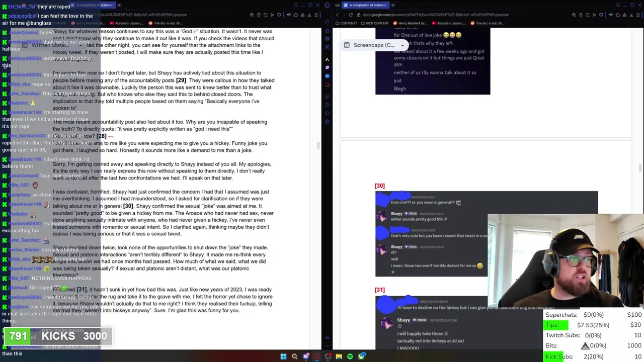Open a new tab in the right window
The height and width of the screenshot is (362, 644).
[393, 5]
